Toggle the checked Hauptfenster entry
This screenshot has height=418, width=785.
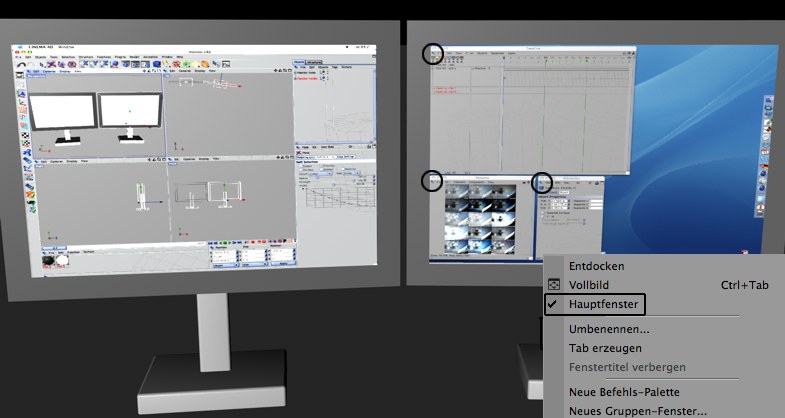594,304
